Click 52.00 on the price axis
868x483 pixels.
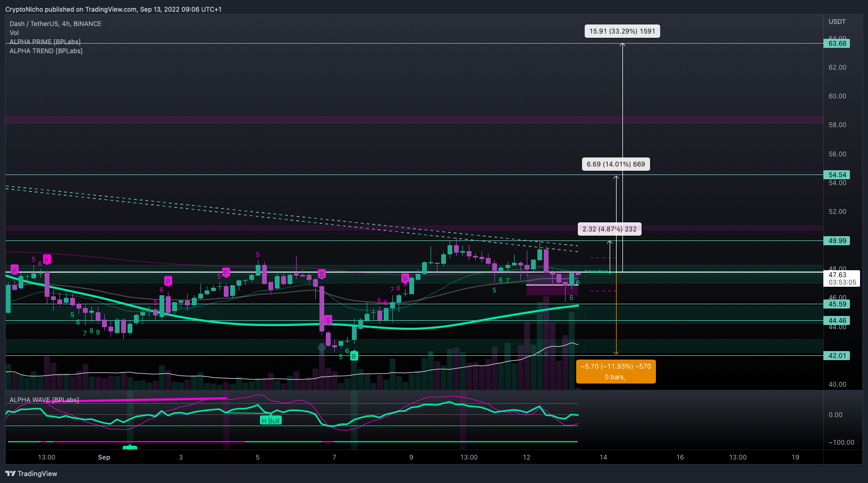coord(837,212)
